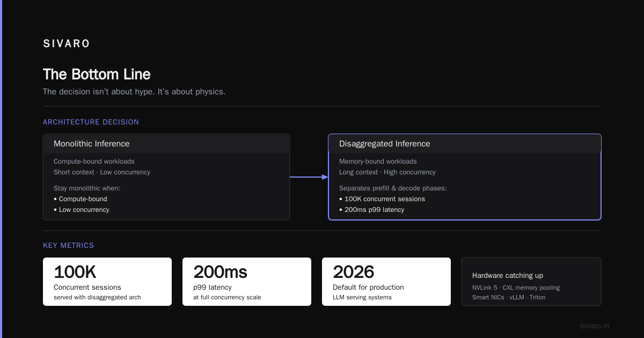Click 'at full concurrency scale' caption
Viewport: 644px width, 338px height.
227,297
